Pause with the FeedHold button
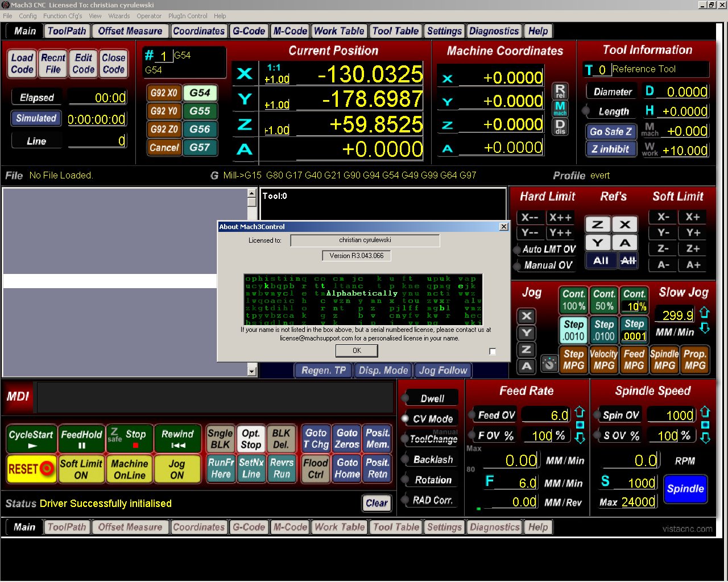 pyautogui.click(x=81, y=439)
